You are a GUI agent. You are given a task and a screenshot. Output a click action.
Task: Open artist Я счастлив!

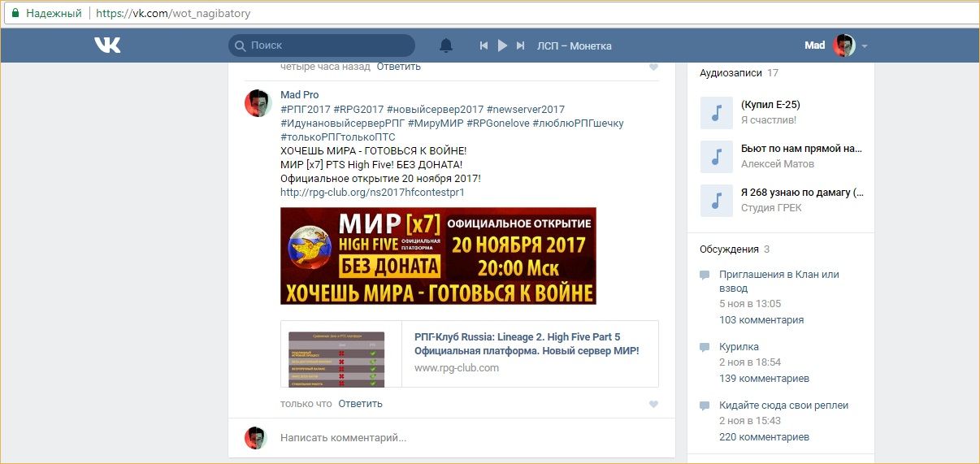point(769,120)
